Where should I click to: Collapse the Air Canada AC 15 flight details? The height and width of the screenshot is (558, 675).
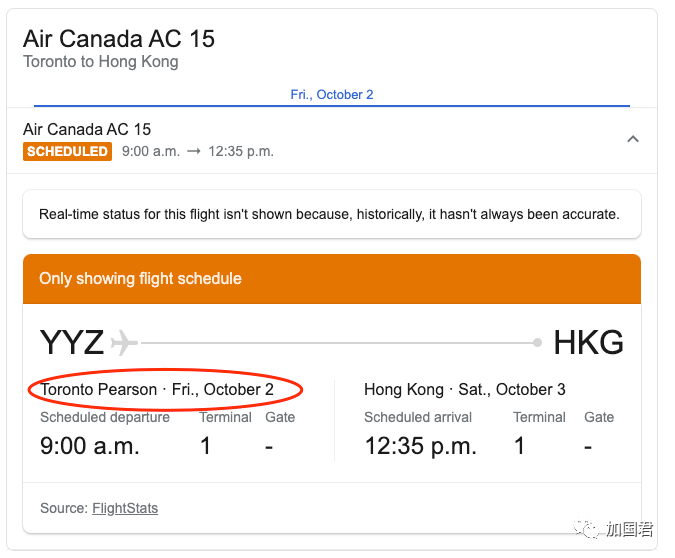coord(632,140)
